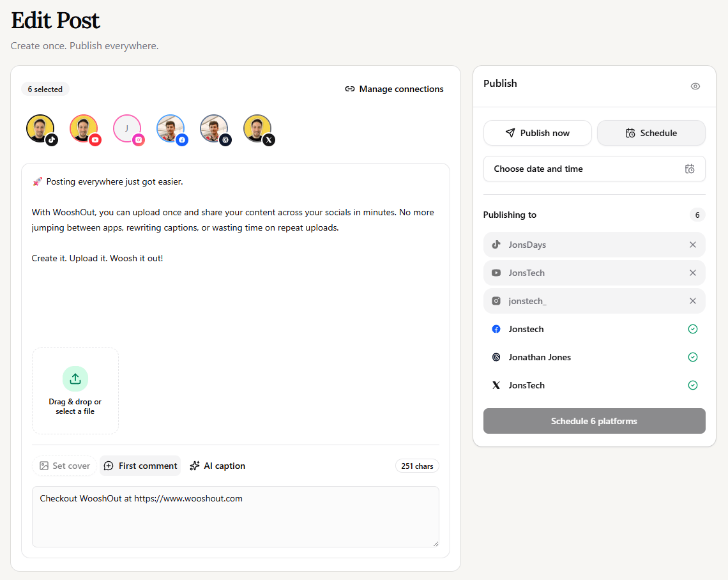The width and height of the screenshot is (728, 580).
Task: Toggle the Facebook account avatar
Action: tap(171, 128)
